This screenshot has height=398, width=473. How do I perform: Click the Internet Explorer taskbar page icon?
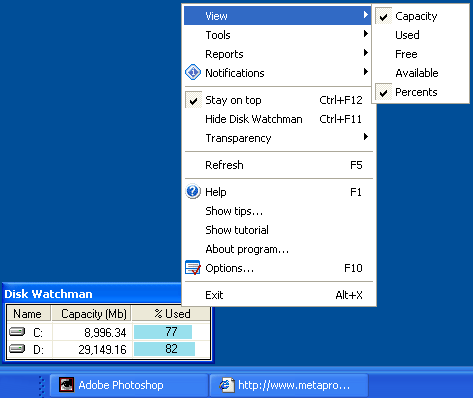(226, 385)
